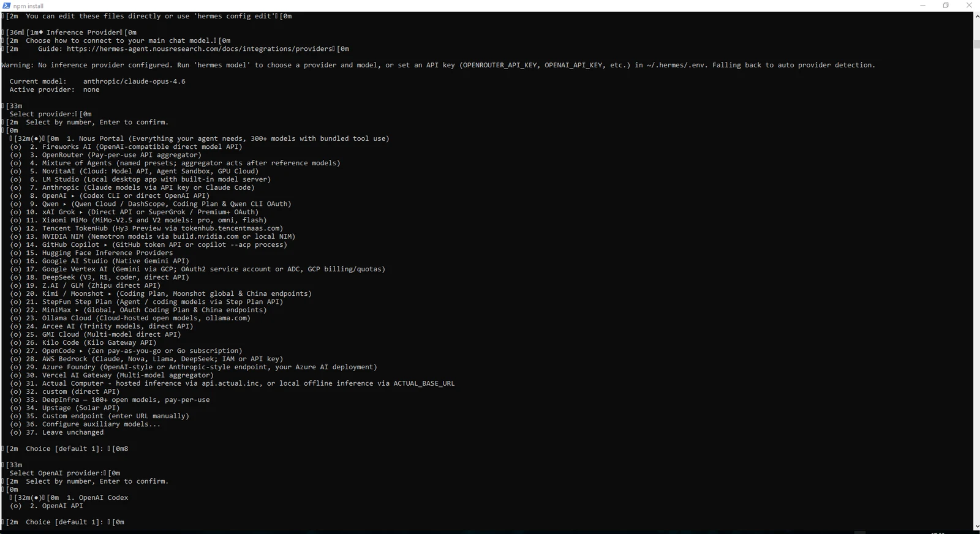Click the 'Warning: No inference provider configured' line

pos(438,65)
